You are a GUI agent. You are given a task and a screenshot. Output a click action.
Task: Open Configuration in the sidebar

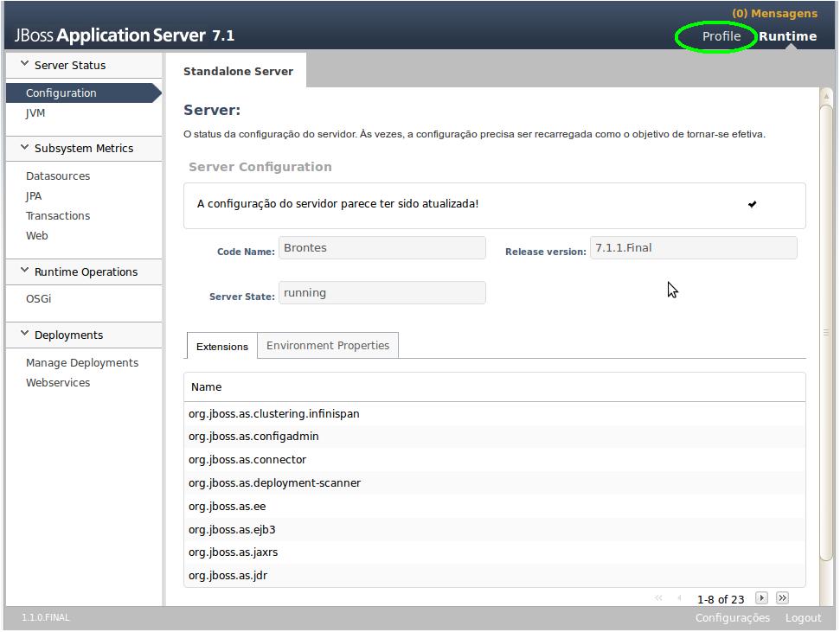tap(83, 93)
